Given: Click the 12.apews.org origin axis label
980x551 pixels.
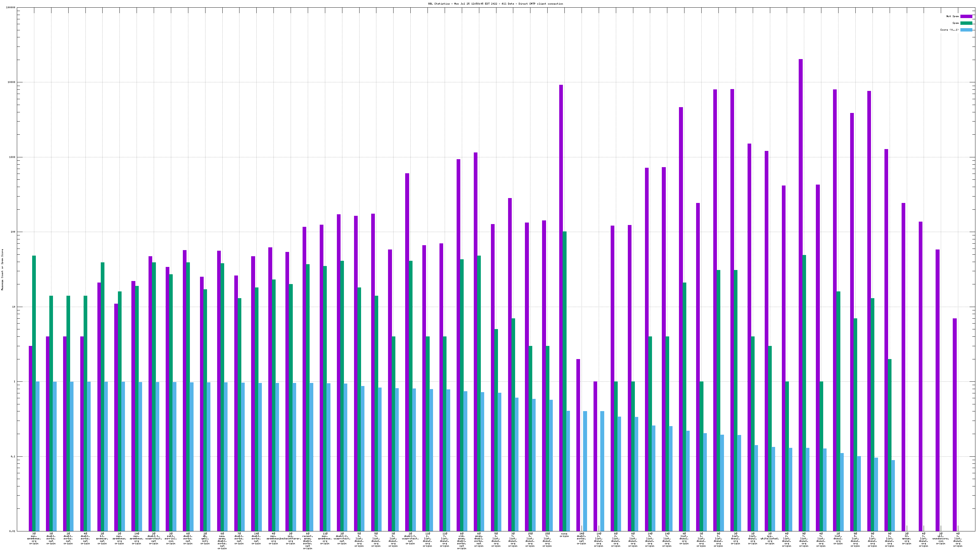Looking at the screenshot, I should tap(907, 538).
